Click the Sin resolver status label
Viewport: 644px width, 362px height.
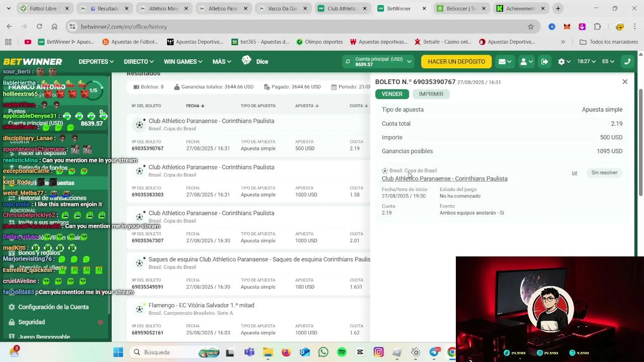[x=604, y=172]
